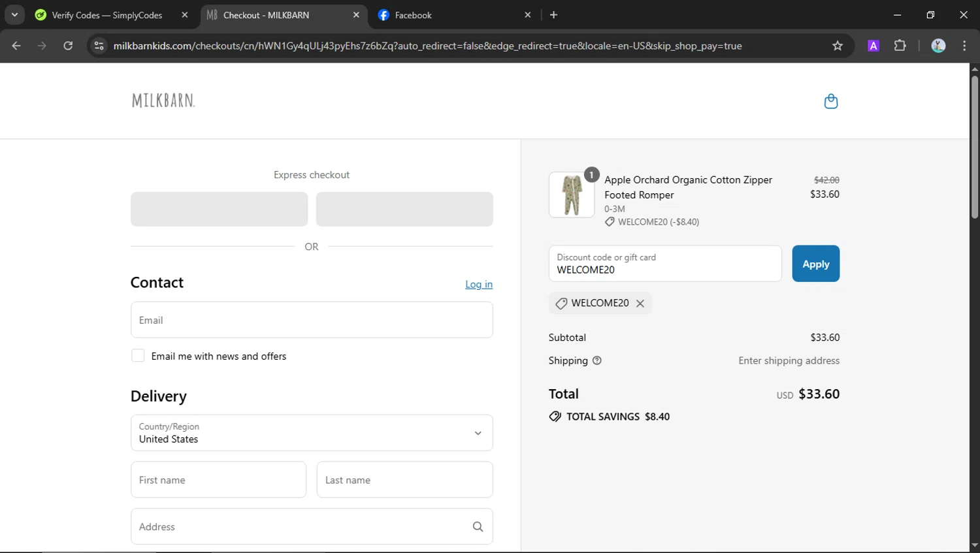980x553 pixels.
Task: Click the Apply discount button
Action: 815,264
